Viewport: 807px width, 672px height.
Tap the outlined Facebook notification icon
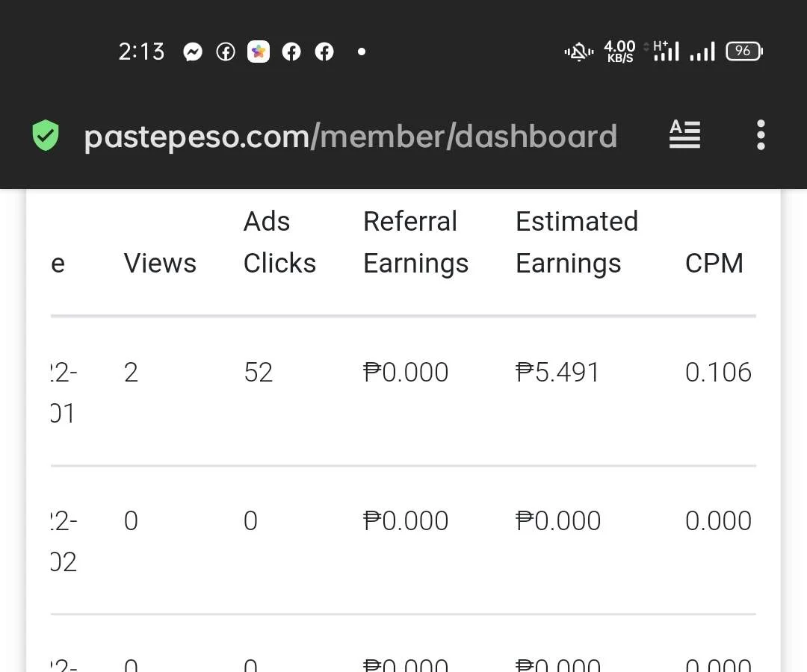(x=226, y=52)
